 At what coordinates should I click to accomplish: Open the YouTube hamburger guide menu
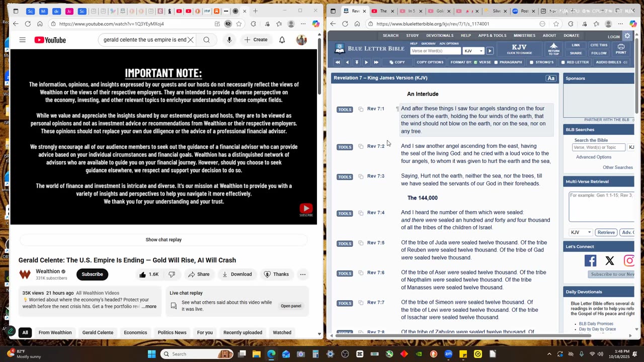click(x=22, y=40)
